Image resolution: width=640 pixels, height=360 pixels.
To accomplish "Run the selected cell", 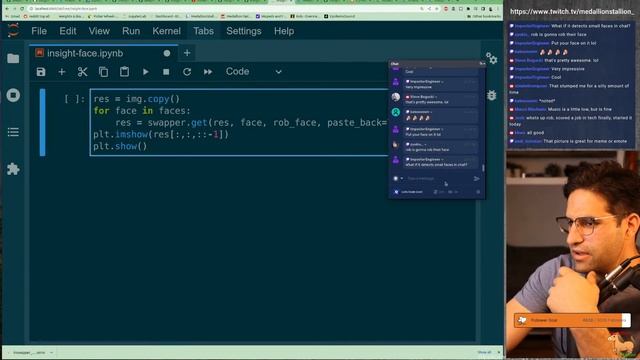I will pyautogui.click(x=145, y=72).
